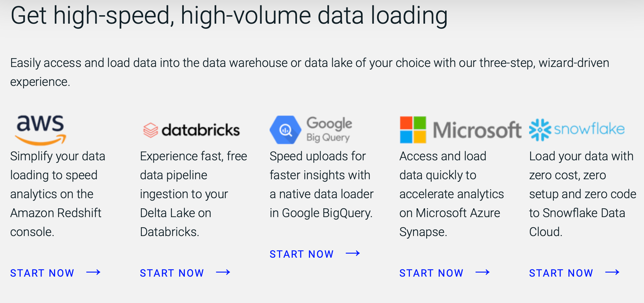Screen dimensions: 644x303
Task: Open Start Now link under Databricks
Action: point(172,273)
